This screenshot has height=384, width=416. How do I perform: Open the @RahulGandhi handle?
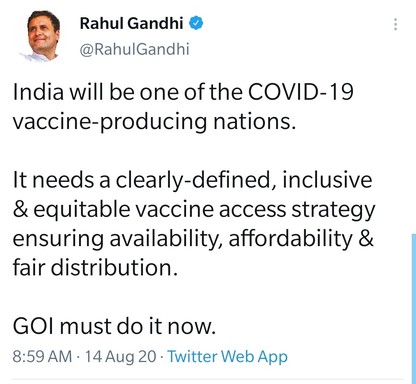click(x=135, y=49)
